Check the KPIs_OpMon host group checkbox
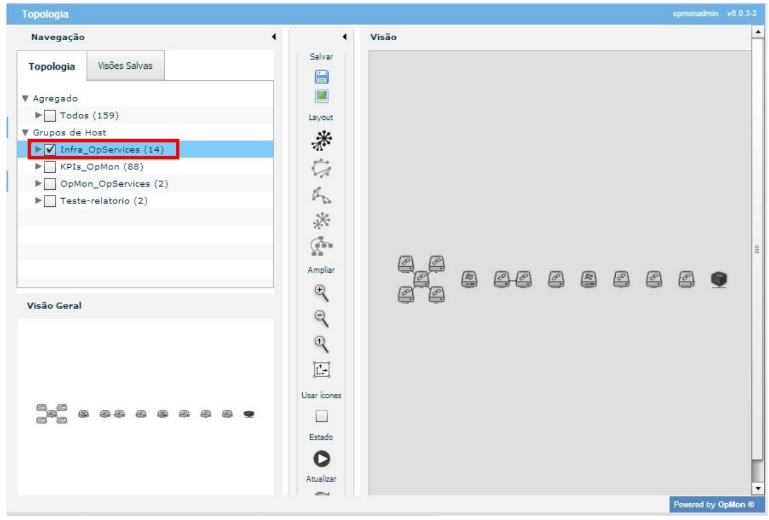Image resolution: width=769 pixels, height=520 pixels. point(50,167)
